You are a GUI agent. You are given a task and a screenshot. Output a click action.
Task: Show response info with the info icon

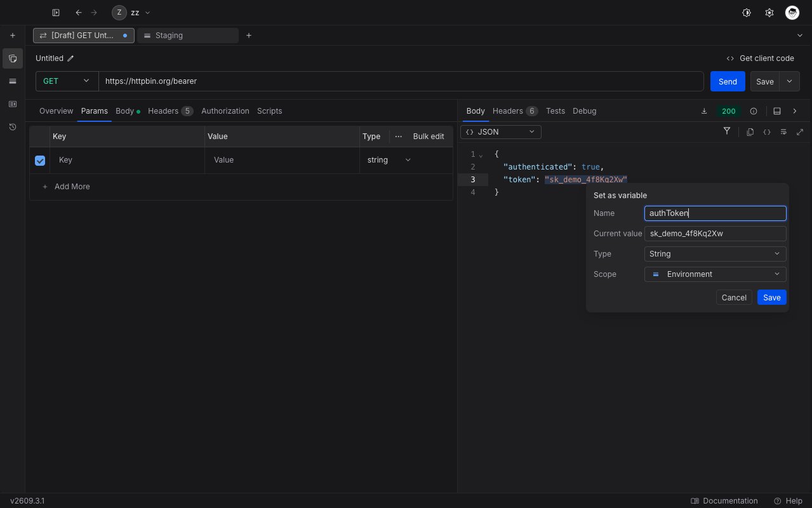[754, 111]
